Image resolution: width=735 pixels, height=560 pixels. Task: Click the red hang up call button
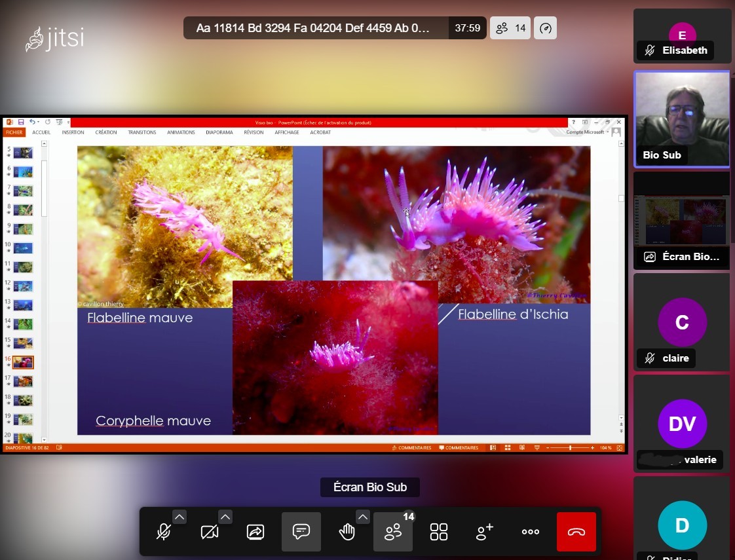[x=576, y=532]
